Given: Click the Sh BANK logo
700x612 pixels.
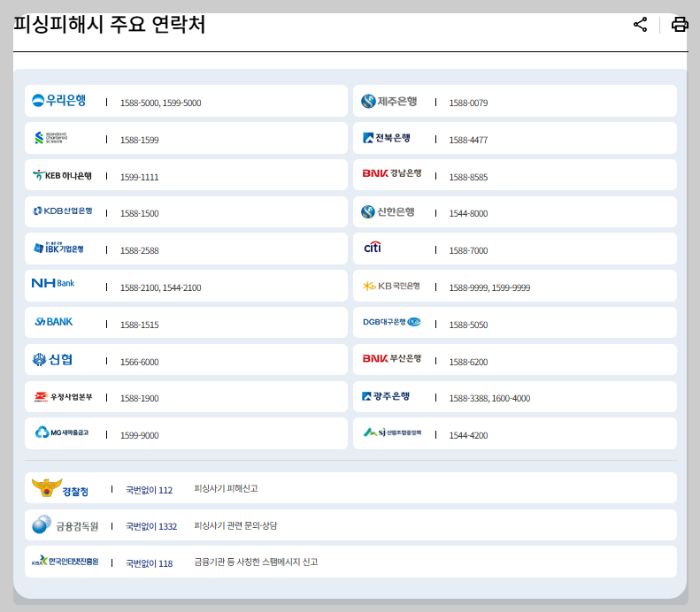Looking at the screenshot, I should [x=54, y=322].
